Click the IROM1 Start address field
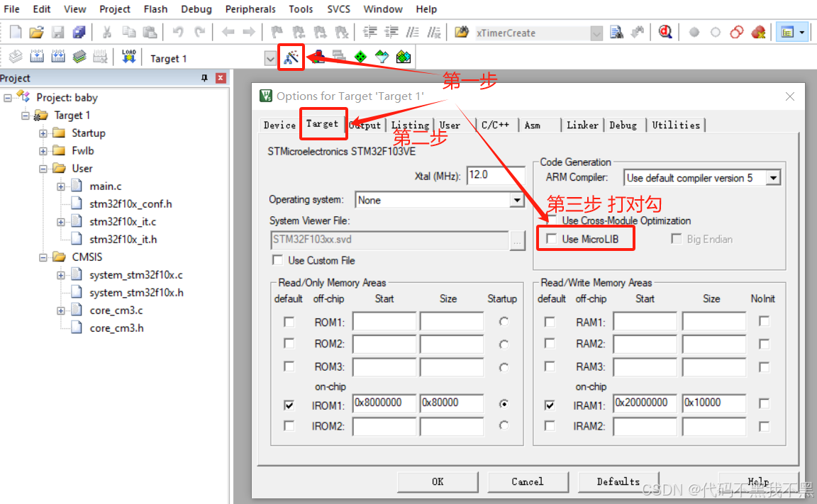 pos(384,403)
